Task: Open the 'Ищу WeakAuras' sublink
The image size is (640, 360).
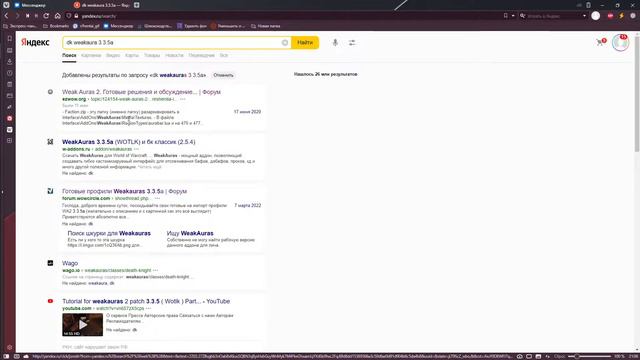Action: tap(190, 233)
